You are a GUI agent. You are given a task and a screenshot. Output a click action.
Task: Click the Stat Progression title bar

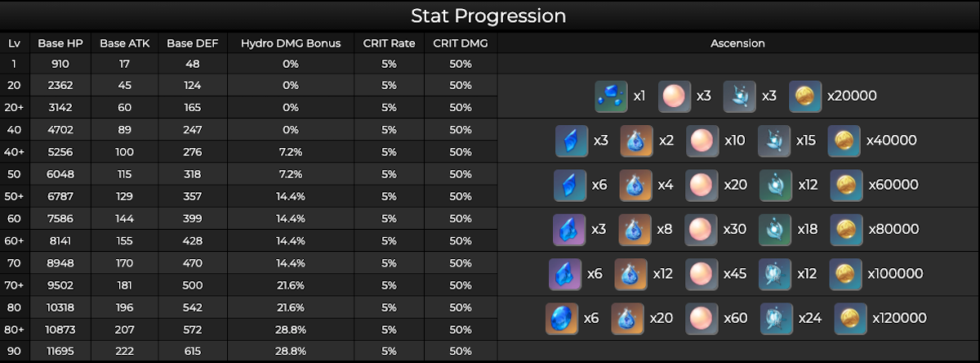489,16
